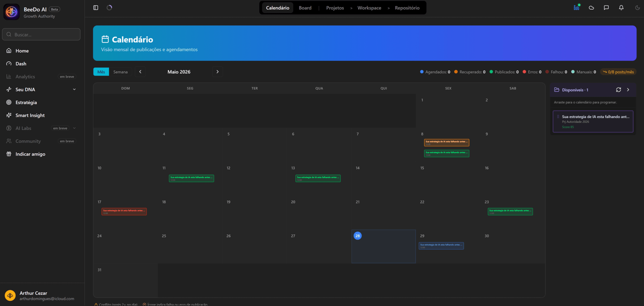Image resolution: width=644 pixels, height=306 pixels.
Task: Expand the AI Labs submenu chevron
Action: (x=74, y=128)
